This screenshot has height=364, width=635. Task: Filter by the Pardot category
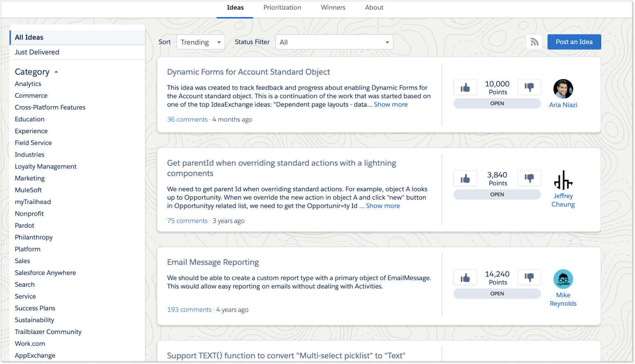pyautogui.click(x=25, y=225)
